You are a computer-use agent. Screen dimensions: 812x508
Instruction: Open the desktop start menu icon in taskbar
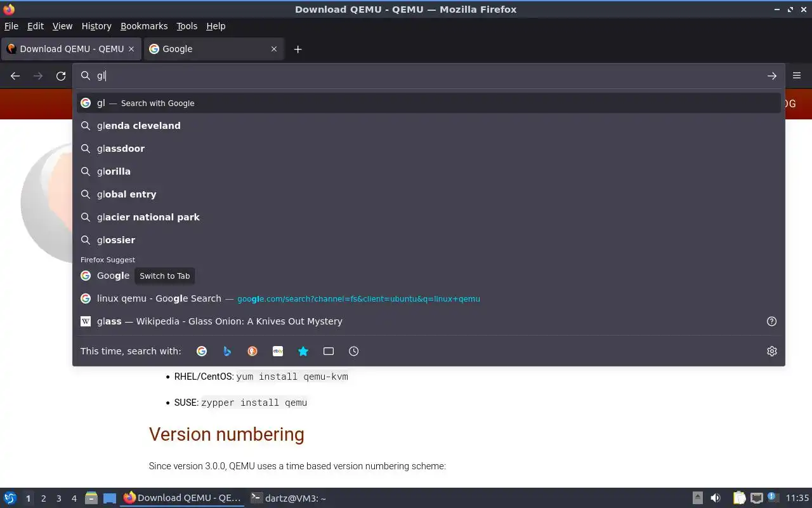click(10, 498)
